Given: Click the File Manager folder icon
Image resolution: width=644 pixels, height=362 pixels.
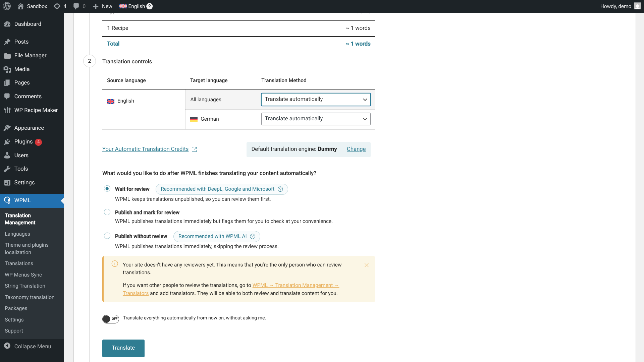Looking at the screenshot, I should pos(7,56).
